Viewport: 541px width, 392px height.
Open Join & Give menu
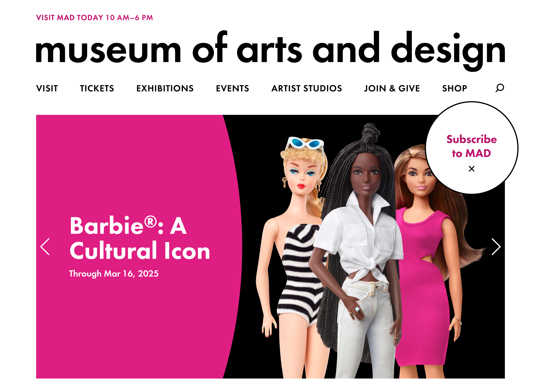(x=392, y=88)
